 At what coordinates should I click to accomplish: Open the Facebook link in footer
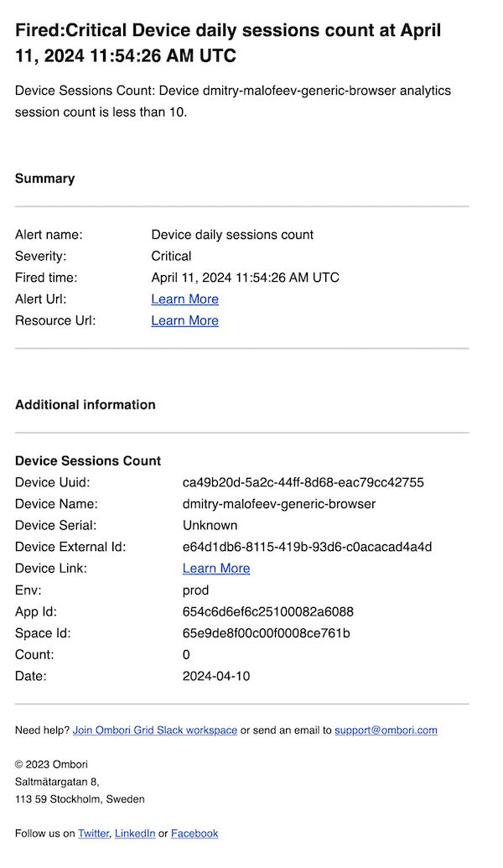click(x=194, y=834)
